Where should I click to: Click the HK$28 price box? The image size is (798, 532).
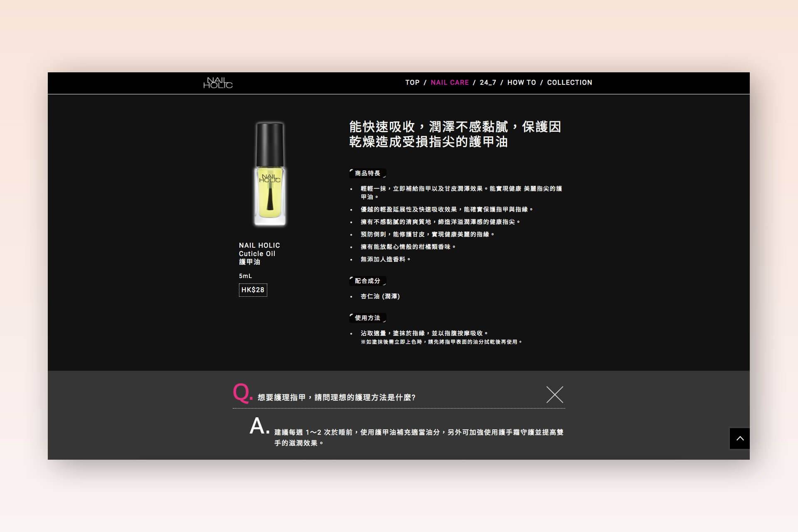pos(253,290)
